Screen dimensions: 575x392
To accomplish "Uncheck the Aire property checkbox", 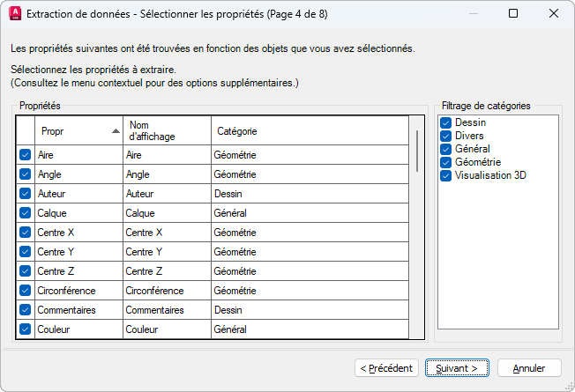I will (25, 155).
